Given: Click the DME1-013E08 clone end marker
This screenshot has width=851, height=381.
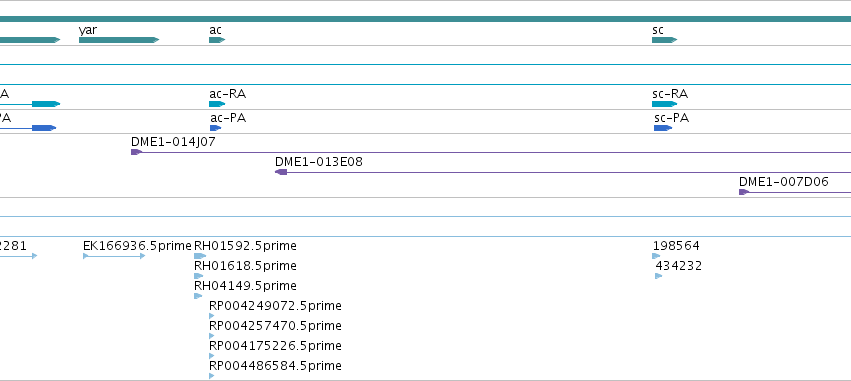Looking at the screenshot, I should (281, 172).
